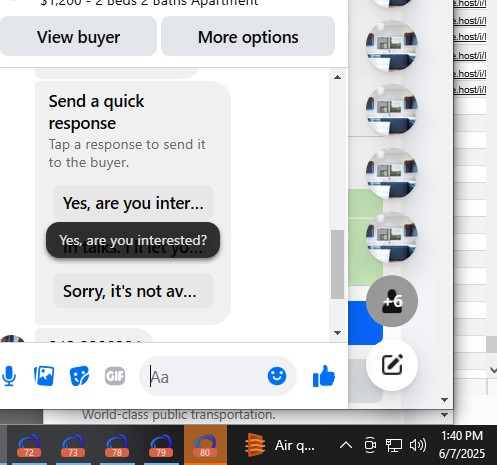Click the chat scrollbar thumb

pos(337,264)
